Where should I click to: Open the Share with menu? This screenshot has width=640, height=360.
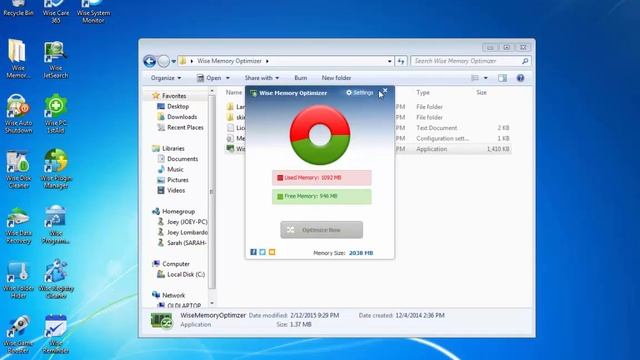tap(262, 78)
